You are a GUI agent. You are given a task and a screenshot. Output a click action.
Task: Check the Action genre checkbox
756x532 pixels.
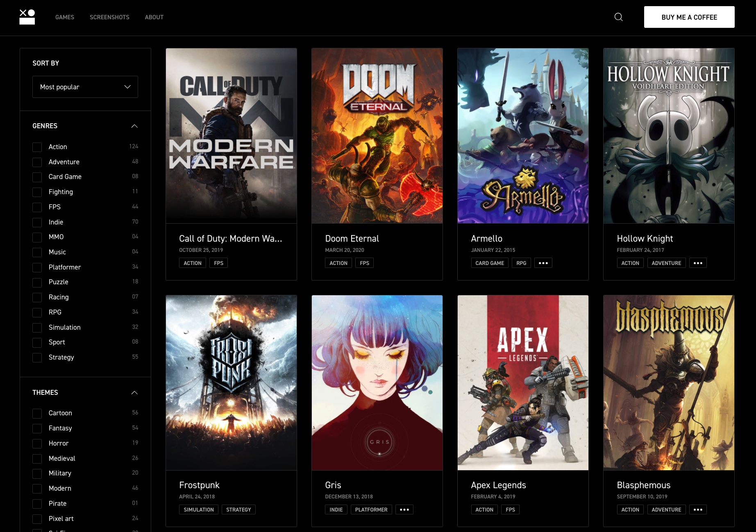37,147
